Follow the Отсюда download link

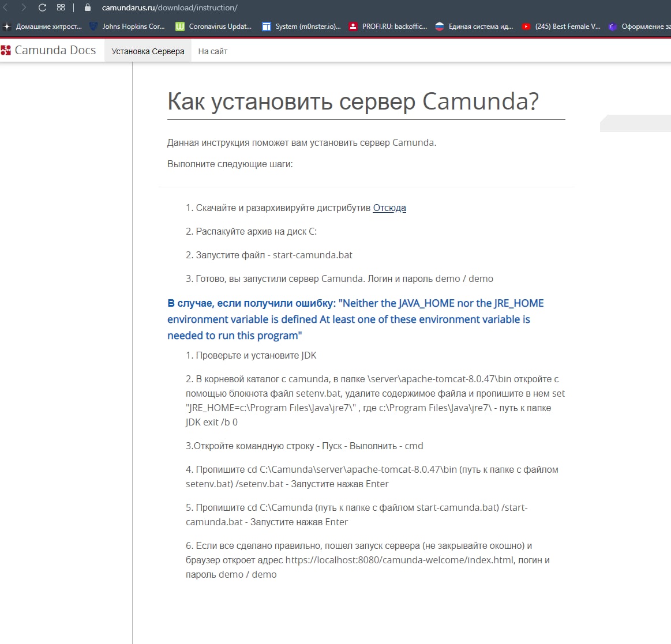(389, 208)
